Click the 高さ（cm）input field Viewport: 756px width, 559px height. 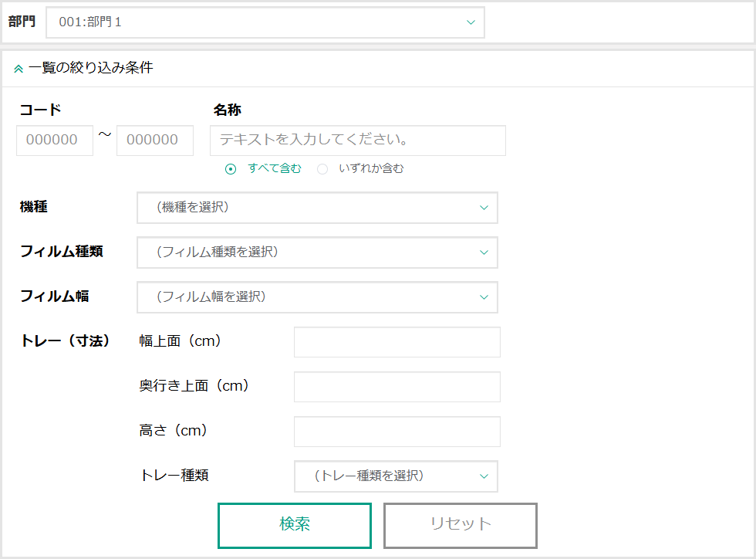tap(397, 432)
